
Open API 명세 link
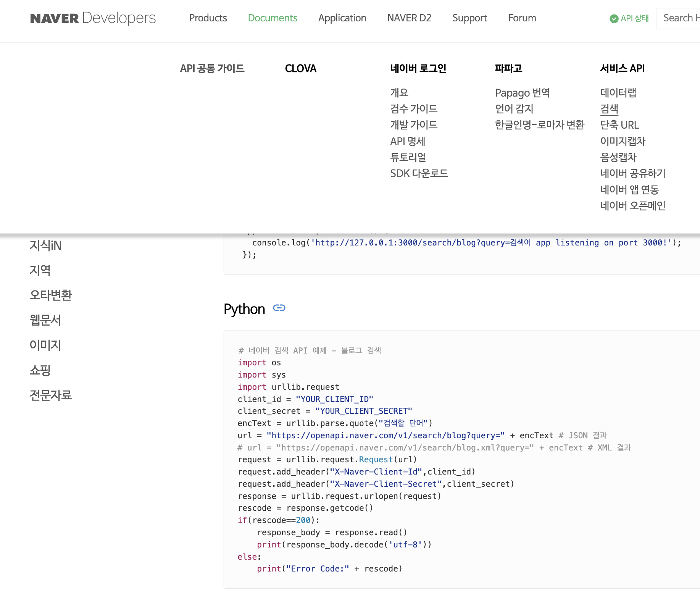408,141
